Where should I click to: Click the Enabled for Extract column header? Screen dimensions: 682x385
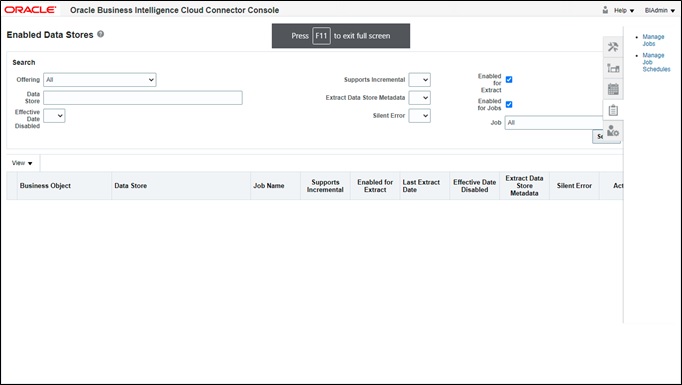375,186
